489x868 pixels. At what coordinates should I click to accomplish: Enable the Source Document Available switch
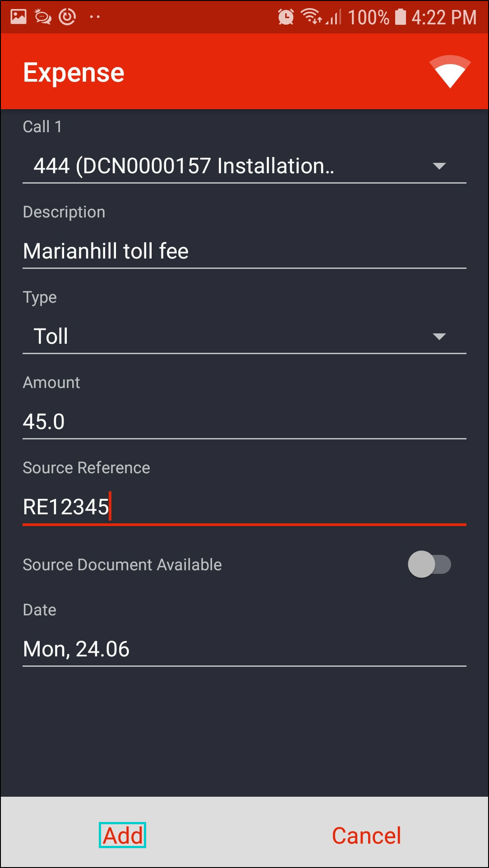(429, 564)
